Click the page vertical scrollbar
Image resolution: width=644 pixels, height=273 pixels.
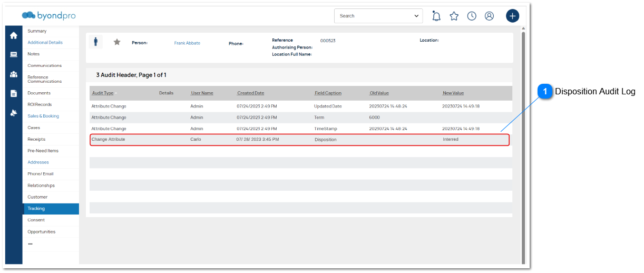click(523, 147)
